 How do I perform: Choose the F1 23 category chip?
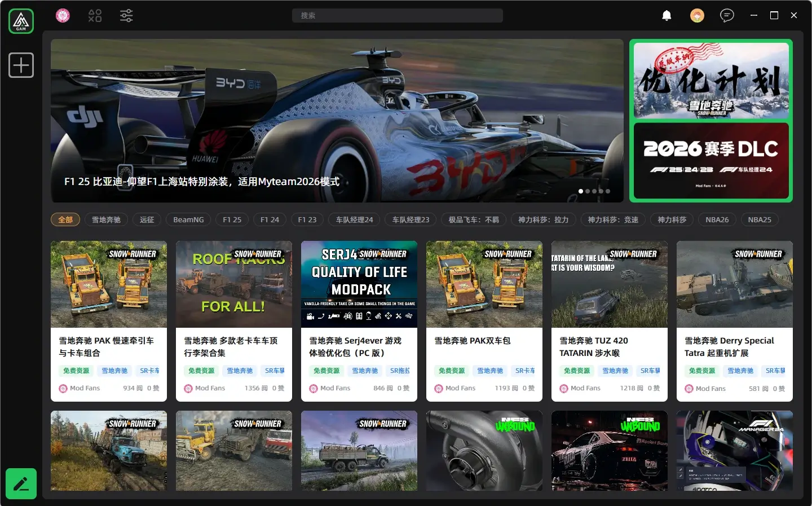tap(307, 219)
